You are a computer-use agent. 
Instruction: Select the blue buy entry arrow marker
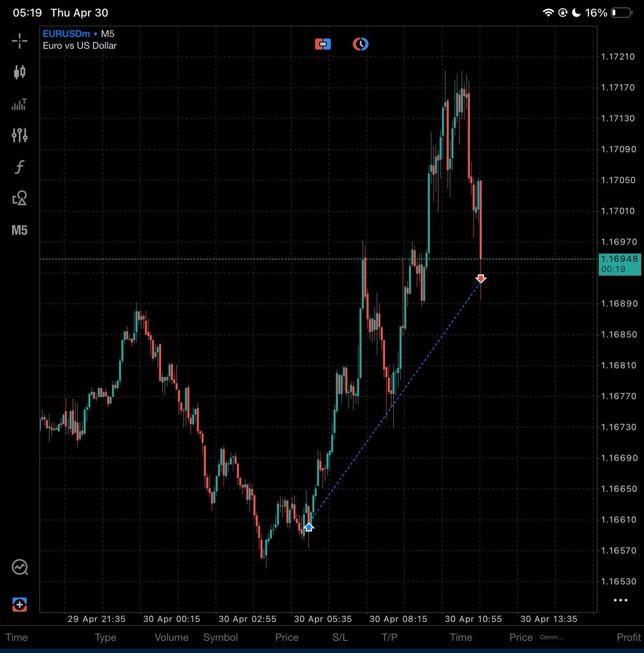pos(308,527)
